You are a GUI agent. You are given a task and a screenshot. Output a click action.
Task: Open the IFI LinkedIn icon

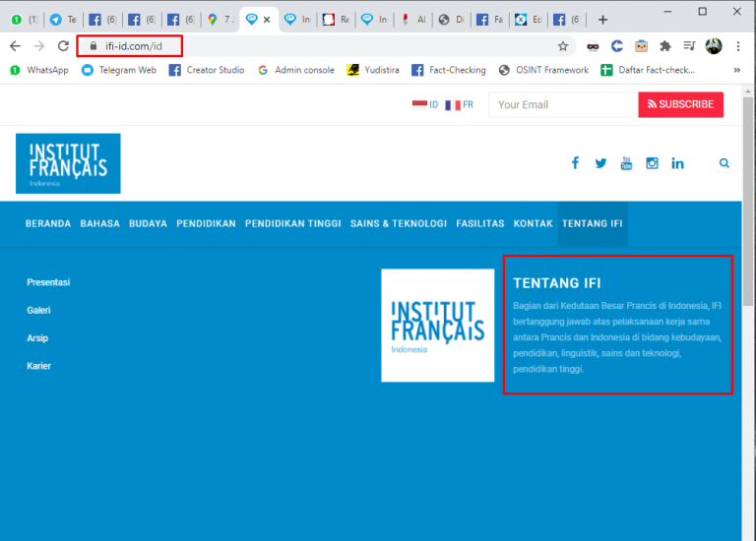coord(677,163)
